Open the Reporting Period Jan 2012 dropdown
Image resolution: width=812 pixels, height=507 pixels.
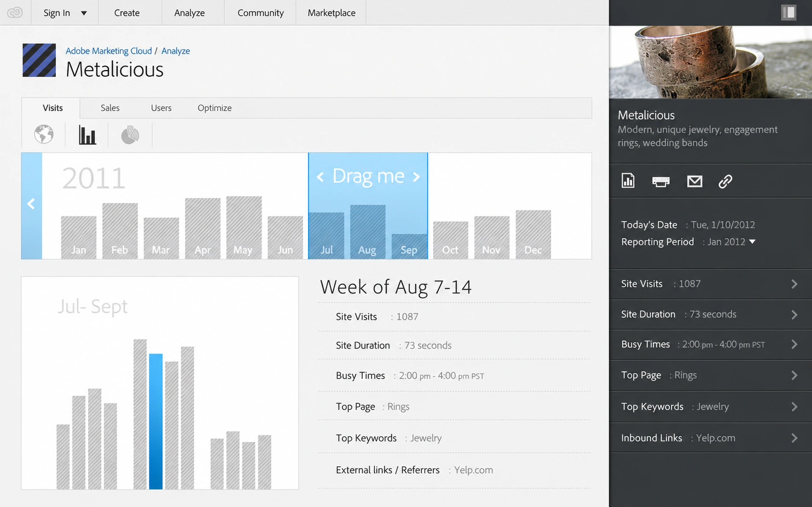732,242
